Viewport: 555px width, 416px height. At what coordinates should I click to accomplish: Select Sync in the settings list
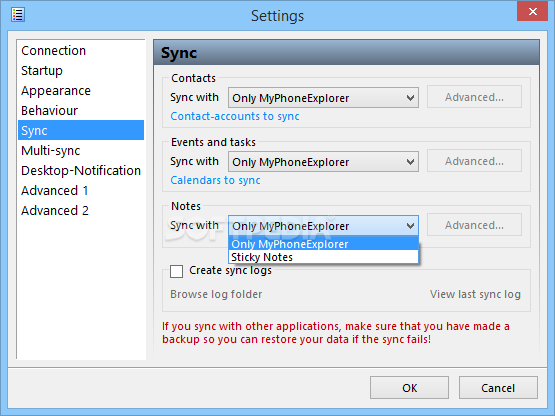[81, 130]
